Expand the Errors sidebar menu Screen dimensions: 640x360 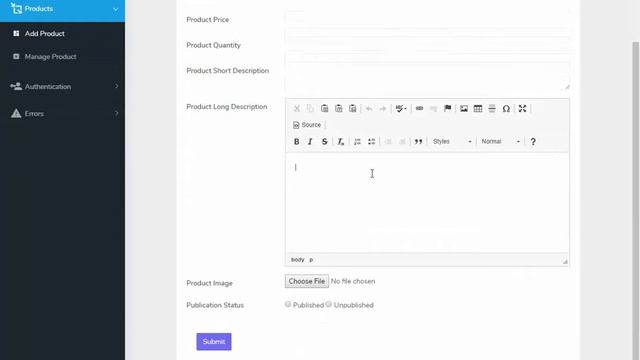62,113
